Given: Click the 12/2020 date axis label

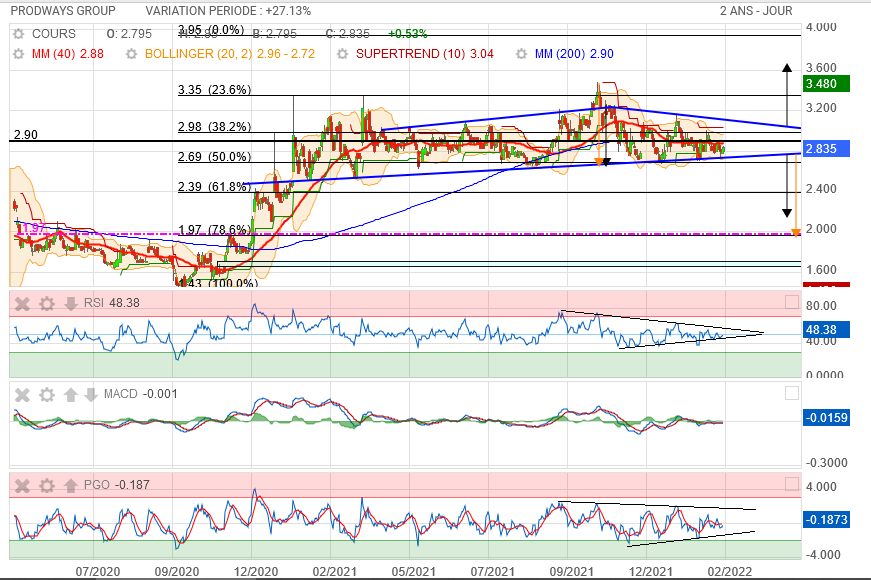Looking at the screenshot, I should coord(256,571).
